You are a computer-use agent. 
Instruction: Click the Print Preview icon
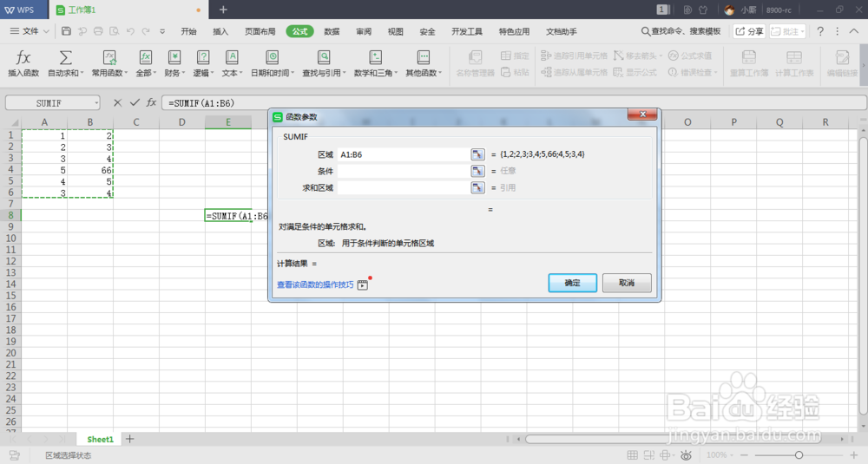click(114, 31)
